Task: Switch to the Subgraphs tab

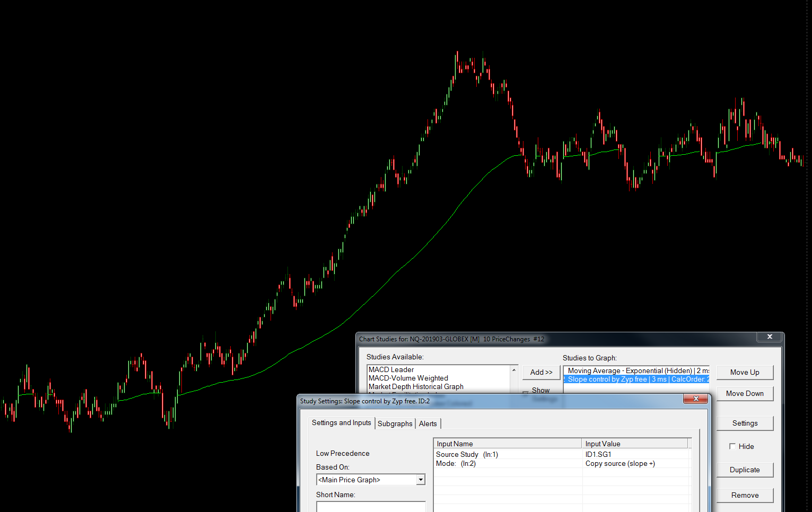Action: click(395, 423)
